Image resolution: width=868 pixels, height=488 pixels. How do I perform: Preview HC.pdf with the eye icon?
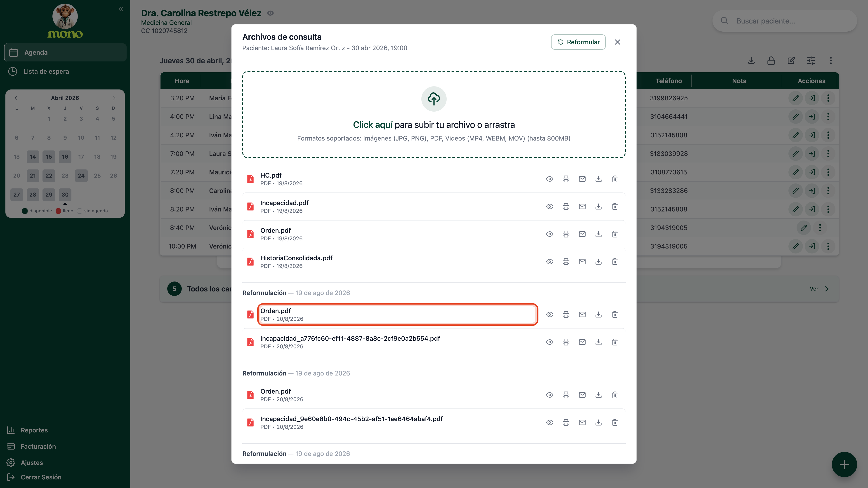549,179
